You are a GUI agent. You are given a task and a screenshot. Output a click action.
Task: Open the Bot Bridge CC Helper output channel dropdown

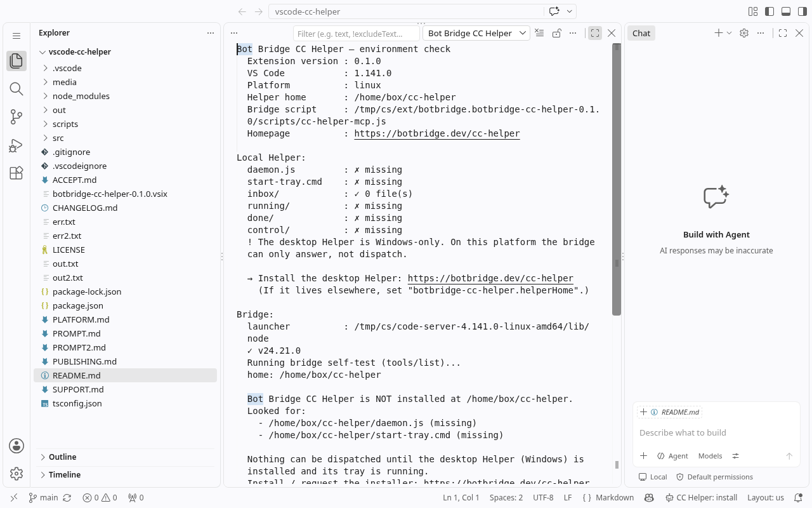[476, 33]
